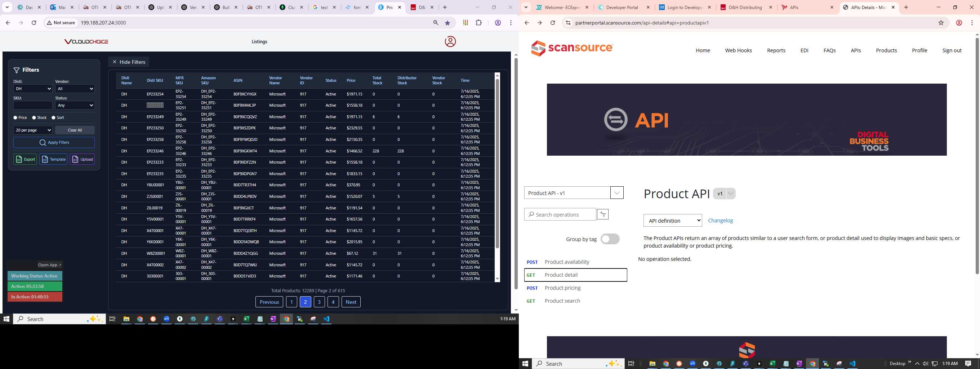
Task: Click the listings table vertical scrollbar
Action: click(497, 164)
